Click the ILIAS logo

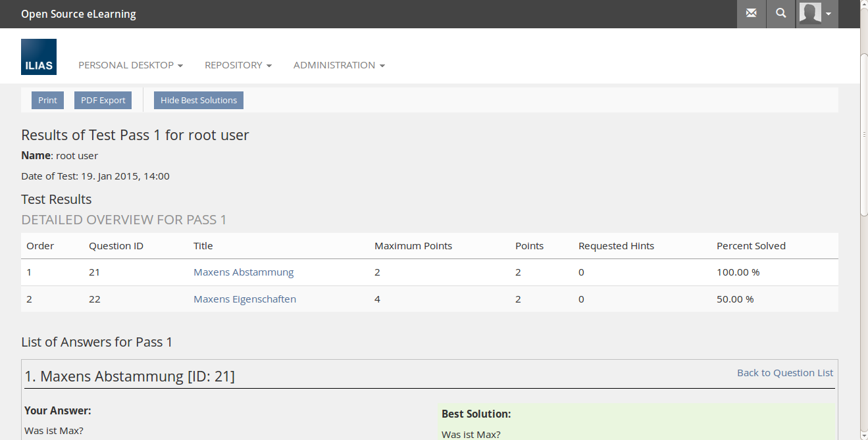point(39,57)
